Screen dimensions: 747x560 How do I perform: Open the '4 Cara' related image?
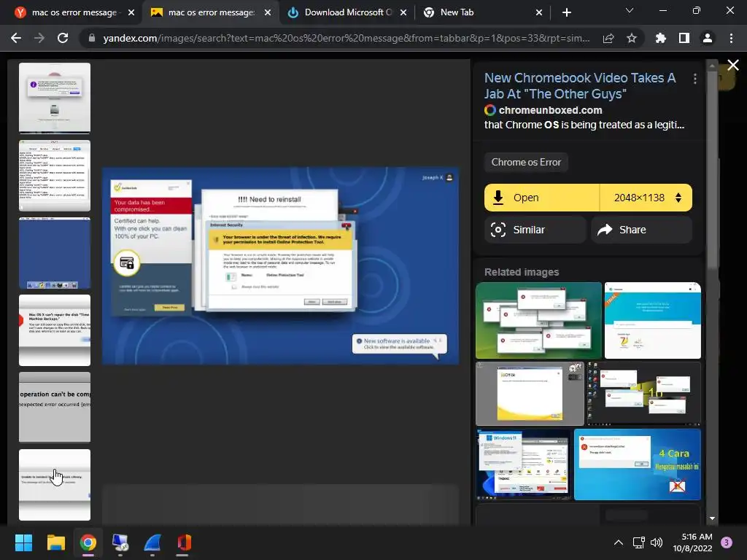pyautogui.click(x=638, y=464)
